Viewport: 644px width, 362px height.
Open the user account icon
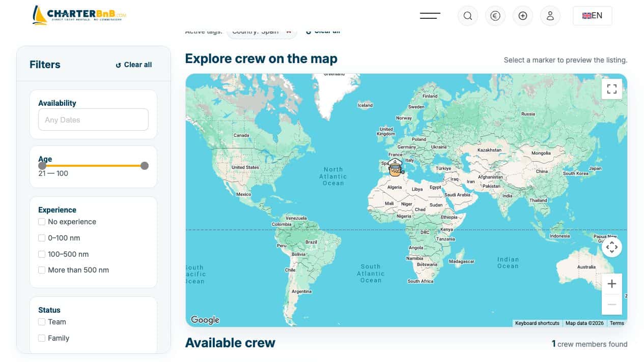click(550, 16)
